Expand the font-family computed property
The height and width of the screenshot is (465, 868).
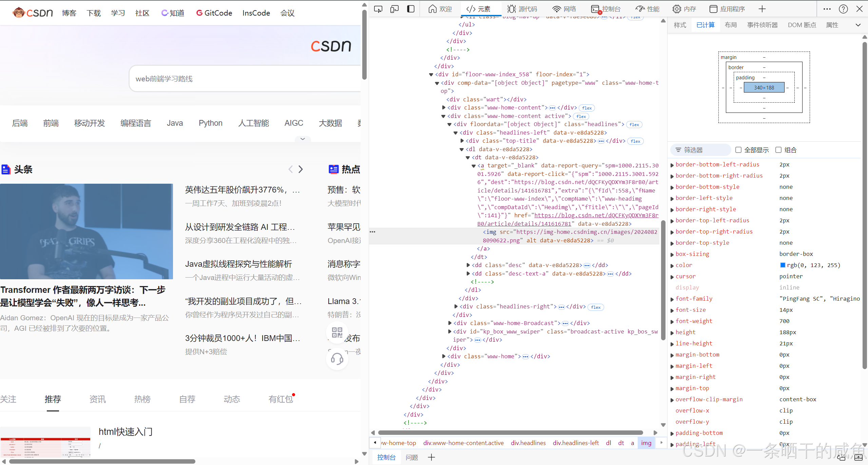click(x=672, y=299)
